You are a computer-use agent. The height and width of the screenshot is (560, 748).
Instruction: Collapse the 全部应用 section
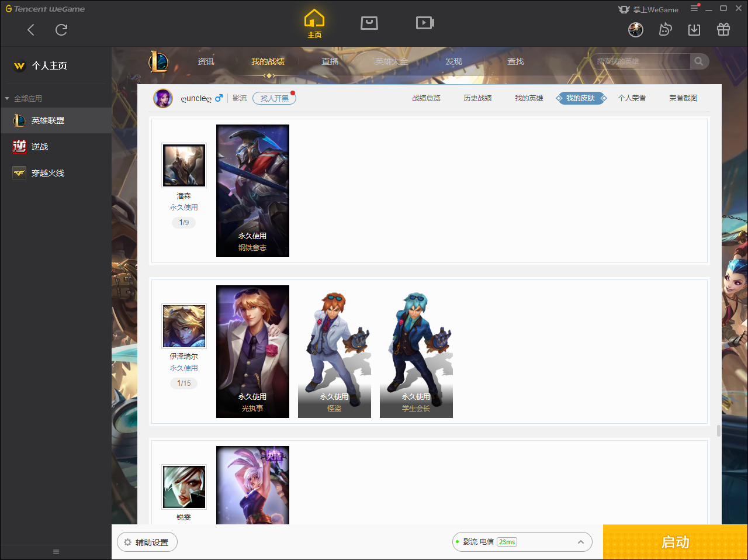[24, 98]
